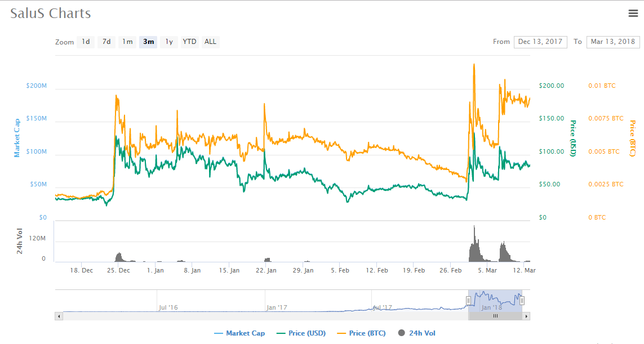Toggle 24h Vol series in legend
The image size is (644, 344).
416,333
